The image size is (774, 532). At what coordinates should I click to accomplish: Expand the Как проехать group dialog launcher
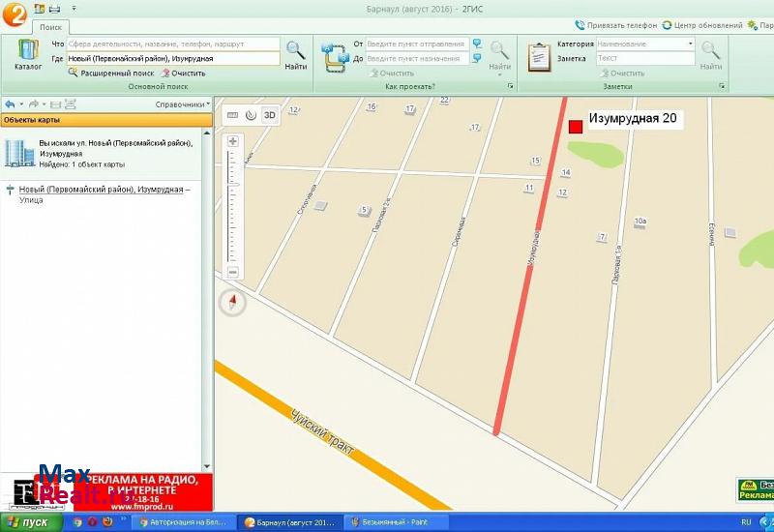tap(510, 87)
